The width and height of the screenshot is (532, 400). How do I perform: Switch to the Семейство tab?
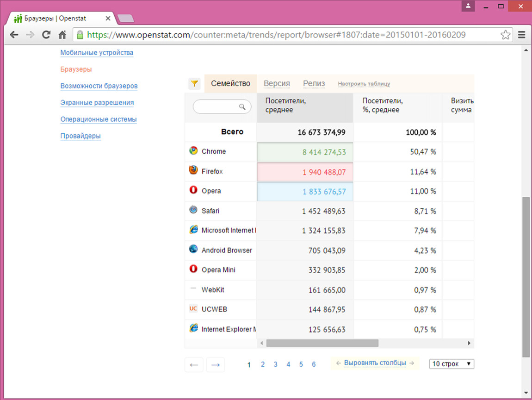click(231, 83)
